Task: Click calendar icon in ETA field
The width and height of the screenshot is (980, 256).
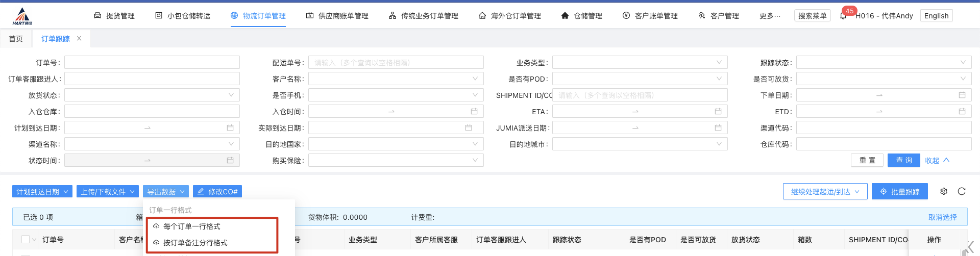Action: (x=718, y=112)
